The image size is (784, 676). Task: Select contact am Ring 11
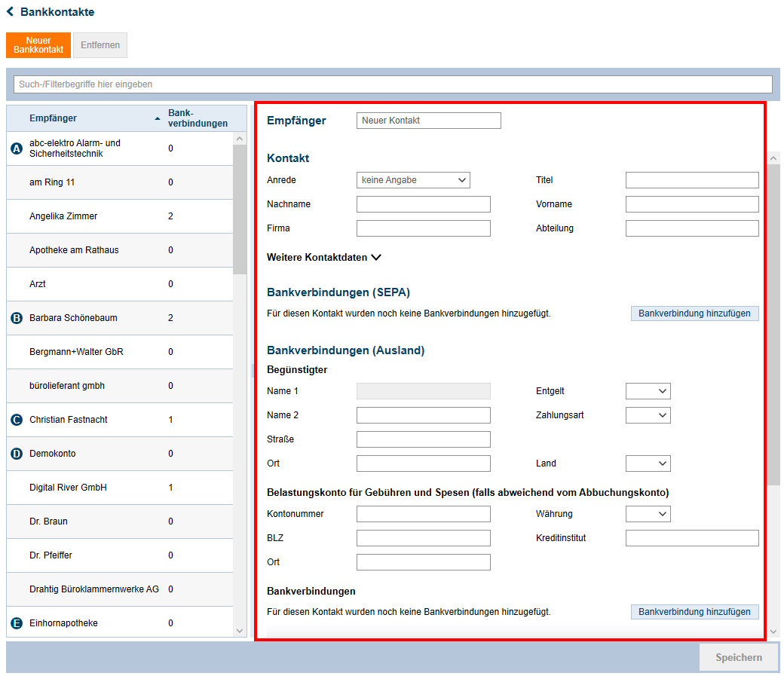point(120,182)
